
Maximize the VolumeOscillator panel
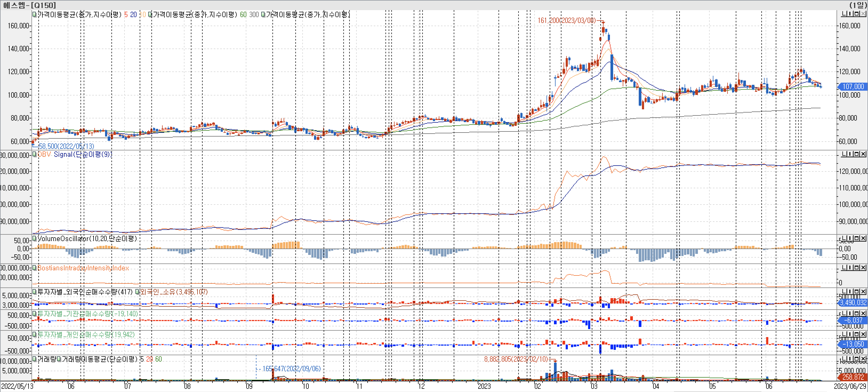click(857, 238)
